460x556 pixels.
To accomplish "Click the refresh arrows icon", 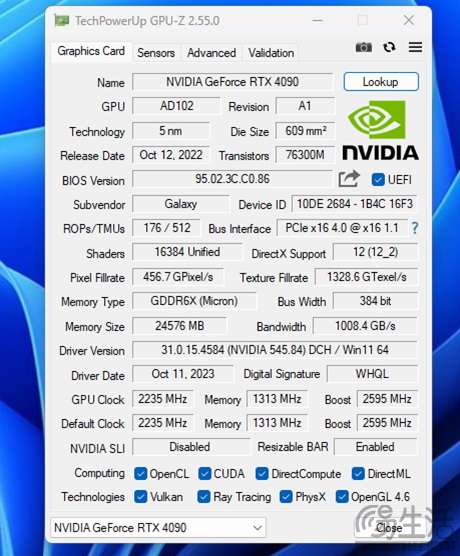I will [x=389, y=47].
